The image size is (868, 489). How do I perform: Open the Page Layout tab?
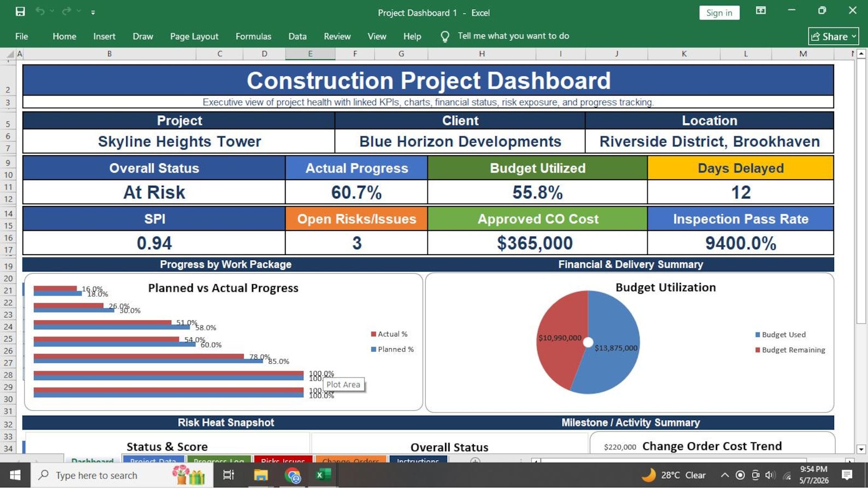(194, 37)
